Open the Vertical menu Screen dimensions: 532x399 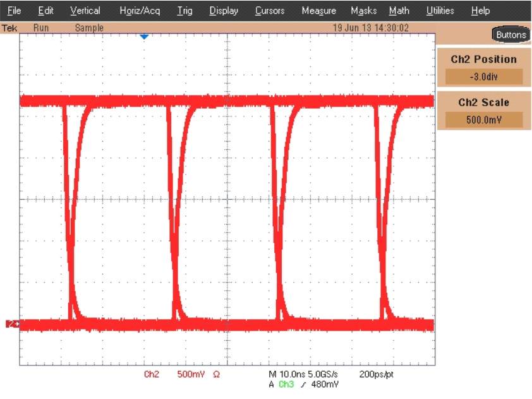coord(85,10)
